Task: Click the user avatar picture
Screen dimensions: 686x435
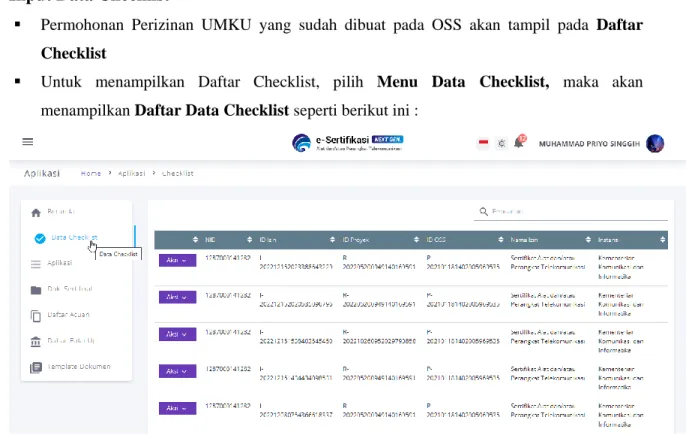Action: pyautogui.click(x=655, y=144)
